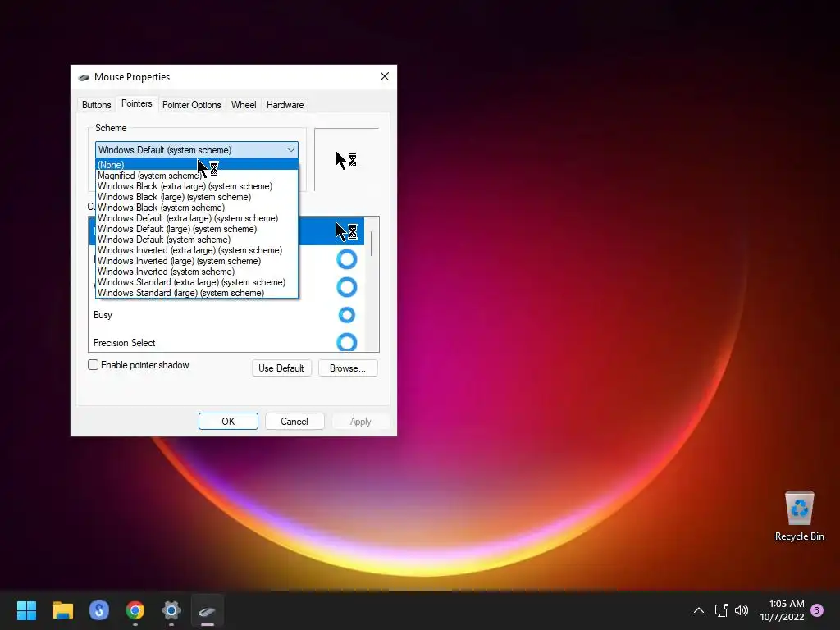Collapse the Scheme dropdown via its arrow

[x=291, y=150]
